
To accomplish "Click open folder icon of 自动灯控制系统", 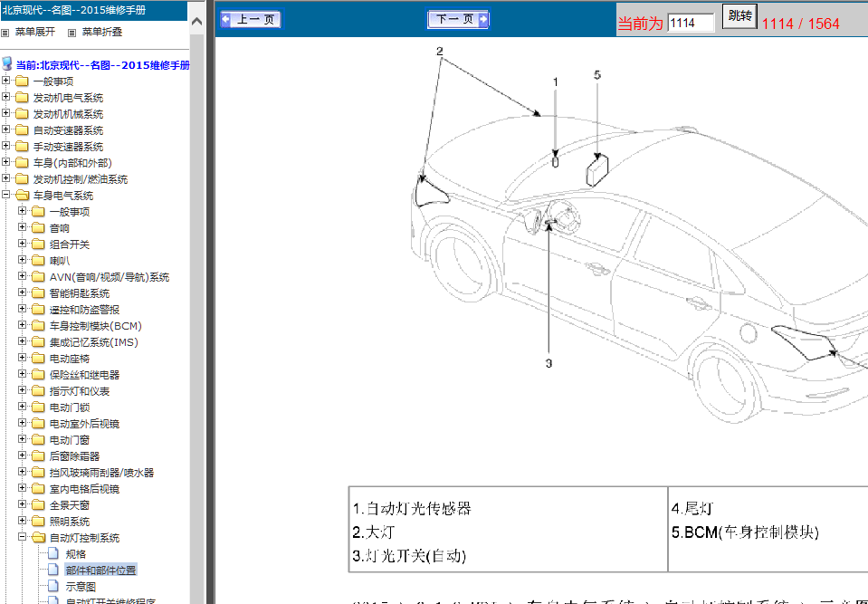I will pyautogui.click(x=38, y=537).
